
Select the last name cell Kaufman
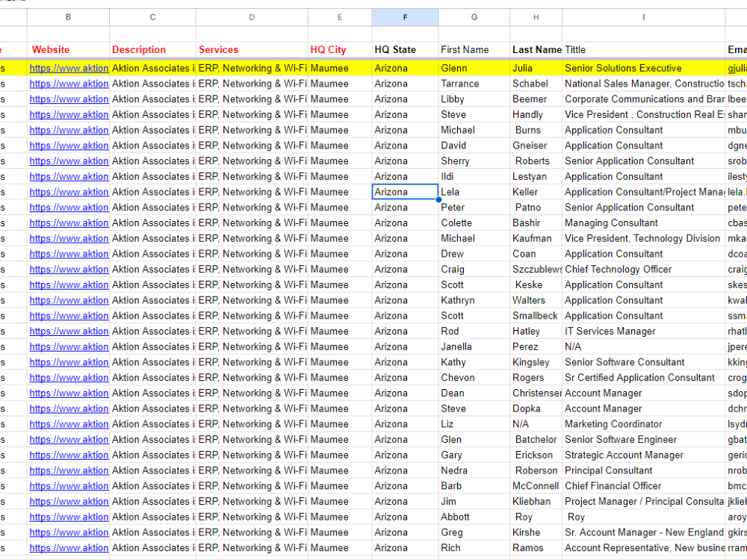tap(536, 239)
